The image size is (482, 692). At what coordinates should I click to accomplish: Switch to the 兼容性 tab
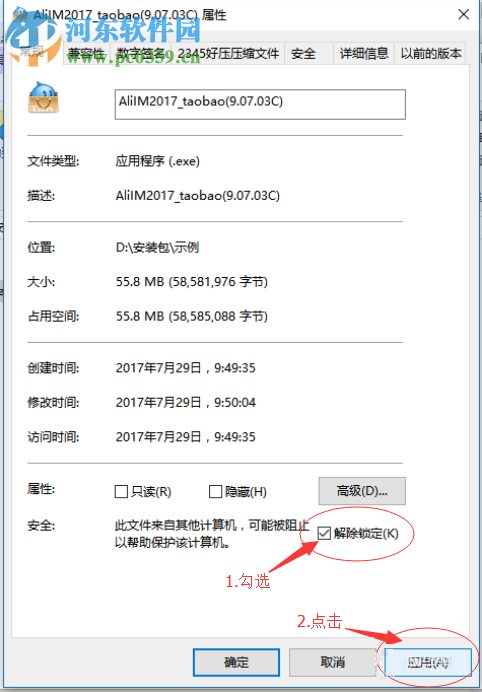tap(87, 54)
